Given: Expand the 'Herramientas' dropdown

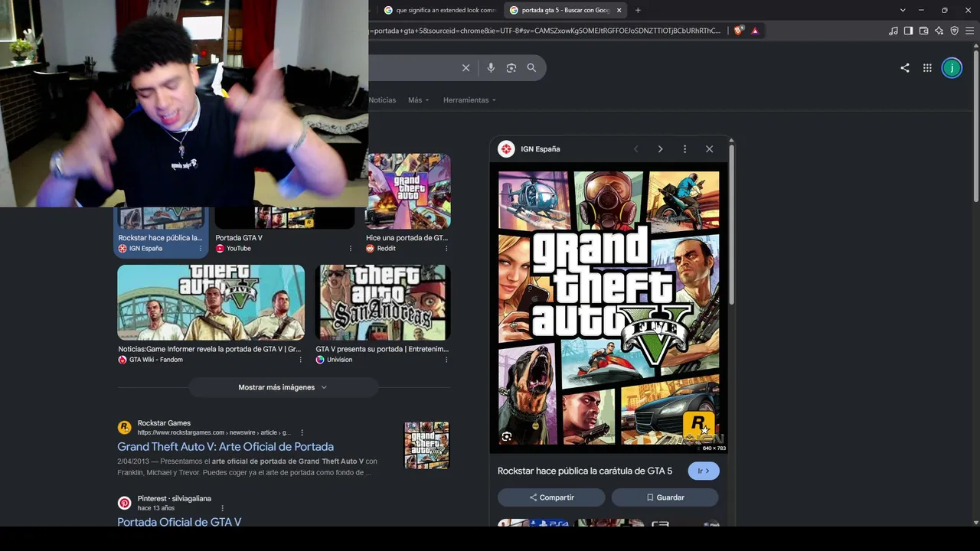Looking at the screenshot, I should tap(469, 100).
